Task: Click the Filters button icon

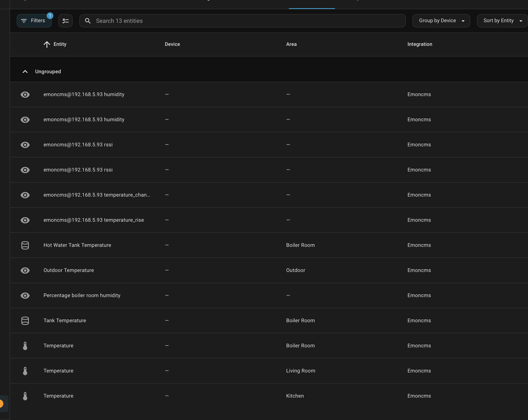Action: point(24,21)
